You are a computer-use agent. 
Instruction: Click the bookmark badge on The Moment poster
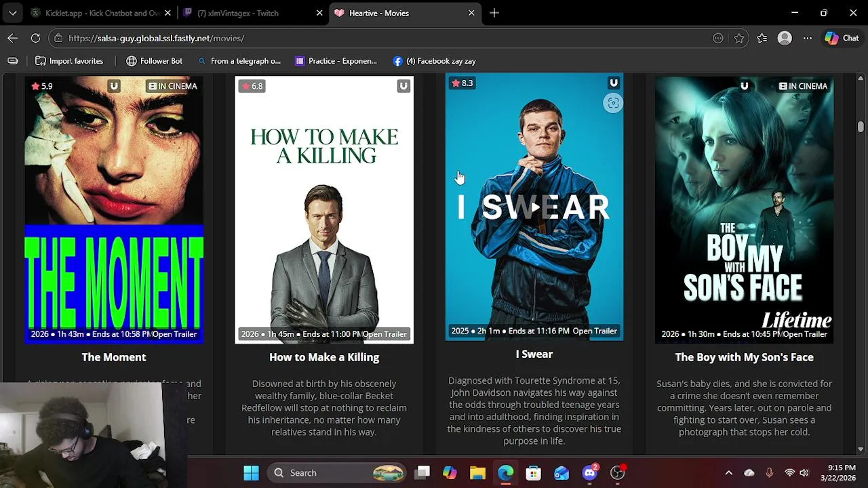pyautogui.click(x=114, y=86)
